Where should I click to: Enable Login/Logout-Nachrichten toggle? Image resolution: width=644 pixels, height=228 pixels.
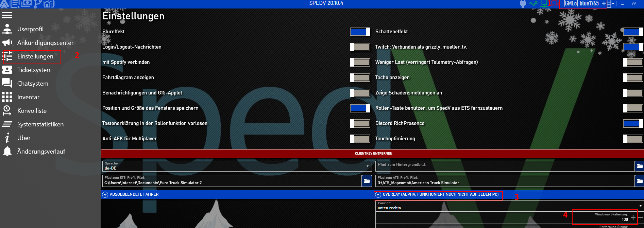point(360,47)
